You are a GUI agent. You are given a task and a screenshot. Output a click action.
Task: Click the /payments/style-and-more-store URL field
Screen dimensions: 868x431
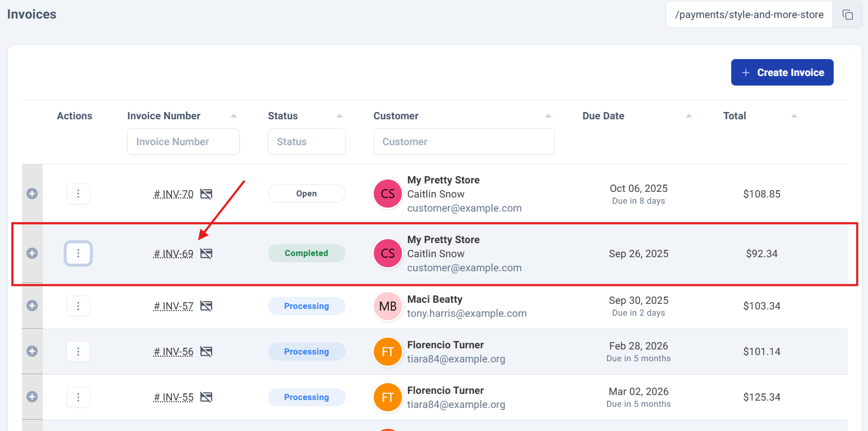click(x=750, y=15)
